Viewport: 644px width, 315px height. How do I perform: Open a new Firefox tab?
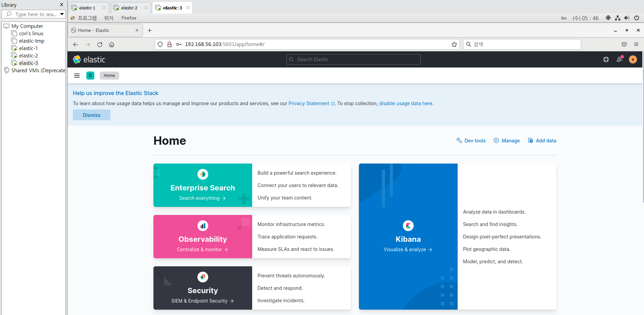click(150, 30)
